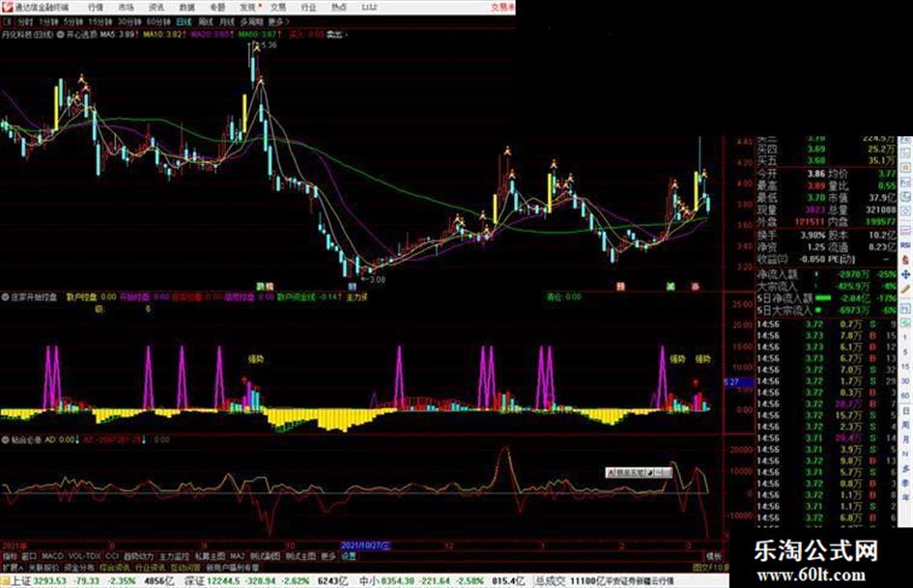The height and width of the screenshot is (588, 913).
Task: Click the circle icon beside 庄家开始控盘
Action: (5, 297)
